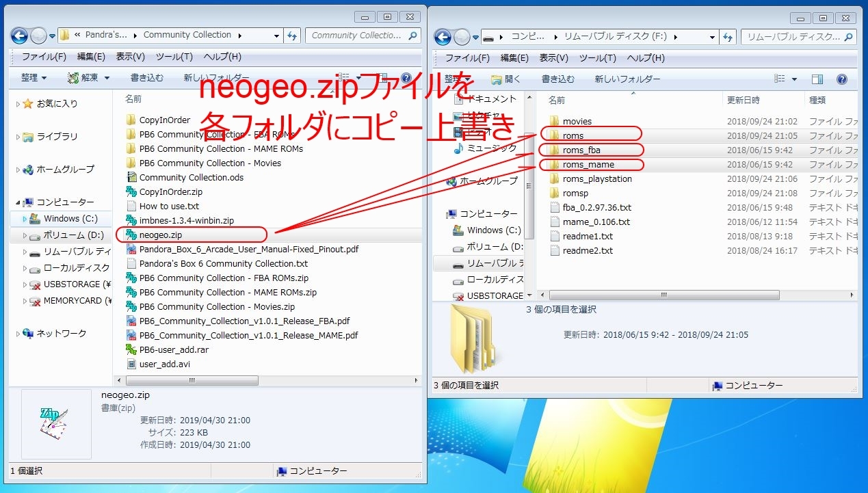Open the help icon in Community Collection toolbar
This screenshot has width=868, height=493.
406,78
